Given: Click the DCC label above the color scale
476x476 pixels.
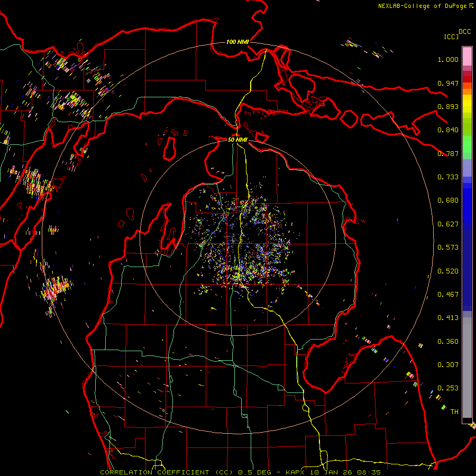Looking at the screenshot, I should pos(465,32).
